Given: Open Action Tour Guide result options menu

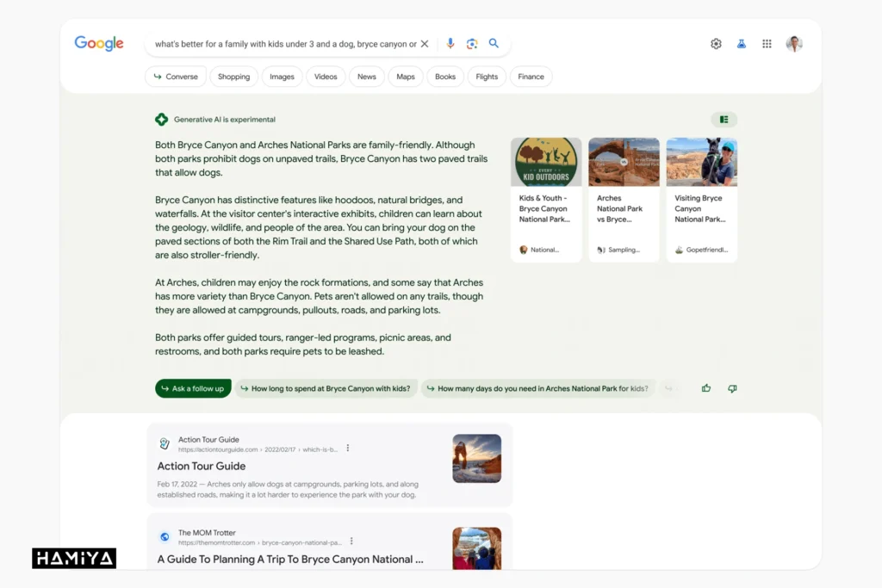Looking at the screenshot, I should [x=348, y=448].
